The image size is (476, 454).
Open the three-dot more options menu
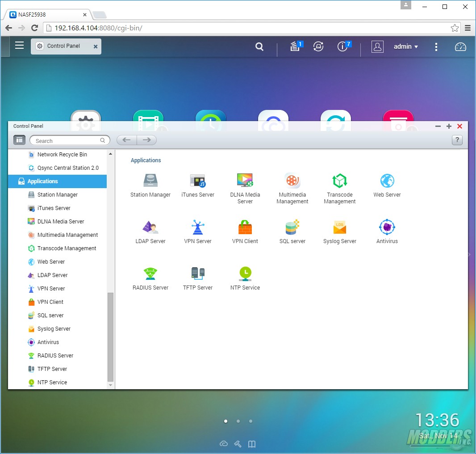(x=436, y=46)
